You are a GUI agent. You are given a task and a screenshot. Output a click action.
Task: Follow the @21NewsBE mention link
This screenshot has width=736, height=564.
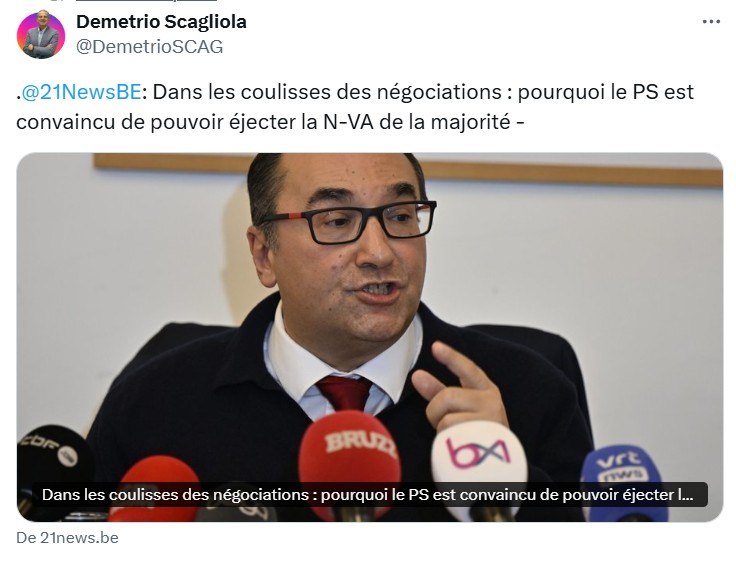(81, 92)
